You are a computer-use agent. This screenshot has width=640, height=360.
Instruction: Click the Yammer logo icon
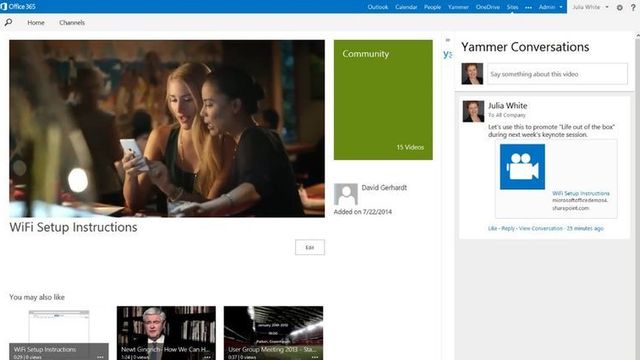(x=448, y=54)
